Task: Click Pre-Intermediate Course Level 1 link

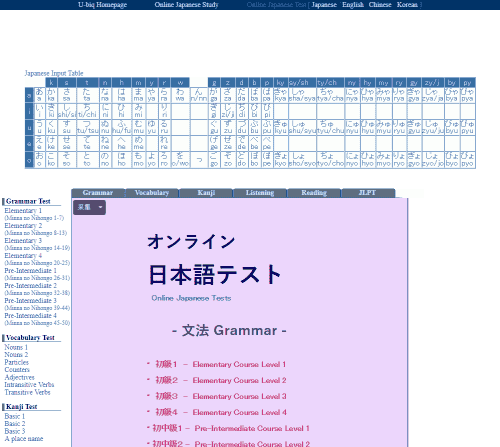Action: [252, 428]
